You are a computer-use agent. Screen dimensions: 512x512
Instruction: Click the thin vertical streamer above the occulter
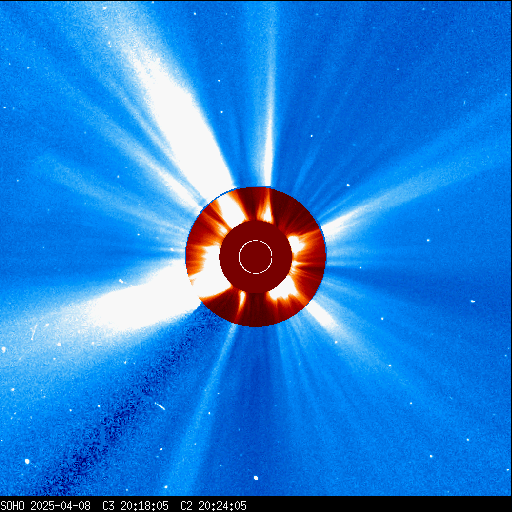pos(270,100)
